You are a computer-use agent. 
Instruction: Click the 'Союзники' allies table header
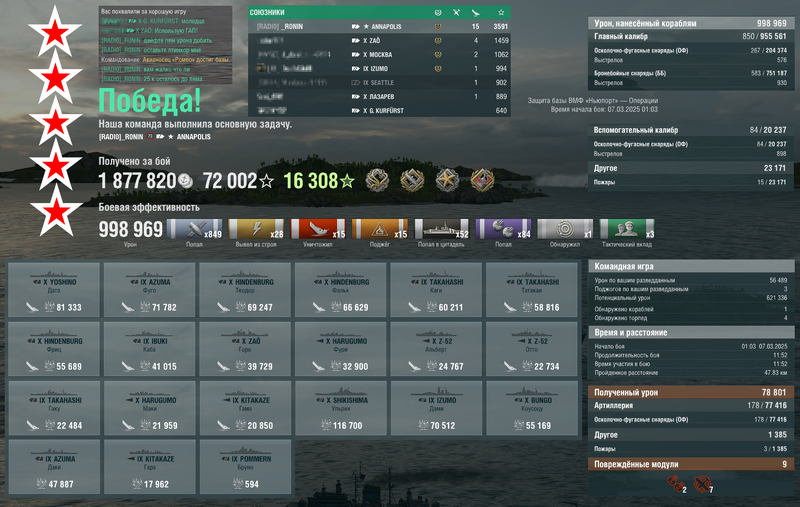(x=379, y=12)
